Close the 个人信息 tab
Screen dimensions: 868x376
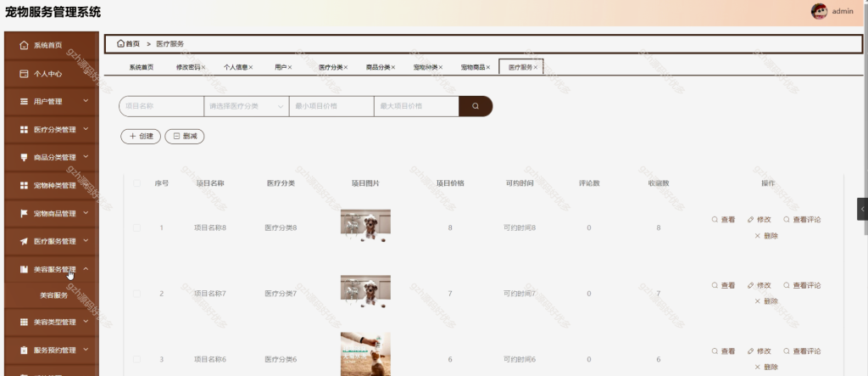pos(251,67)
